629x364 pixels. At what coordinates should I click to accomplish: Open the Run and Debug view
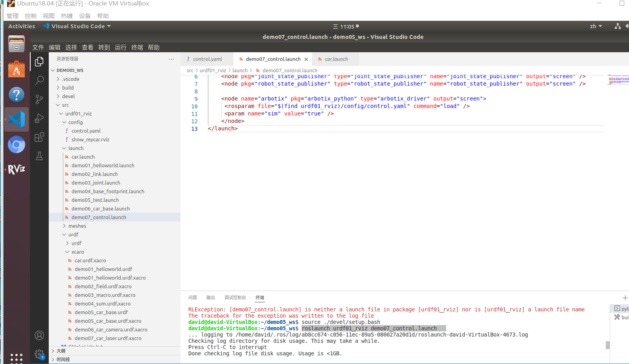pyautogui.click(x=39, y=118)
